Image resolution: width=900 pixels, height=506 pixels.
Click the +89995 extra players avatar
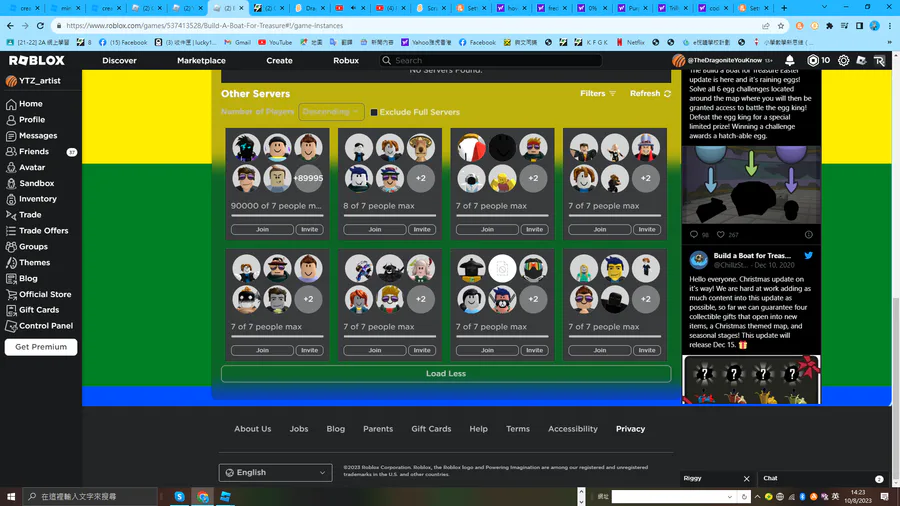click(308, 178)
